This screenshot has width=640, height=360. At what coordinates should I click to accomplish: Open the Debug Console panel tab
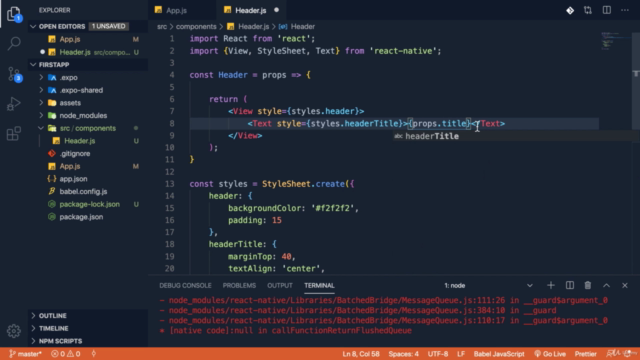[185, 285]
